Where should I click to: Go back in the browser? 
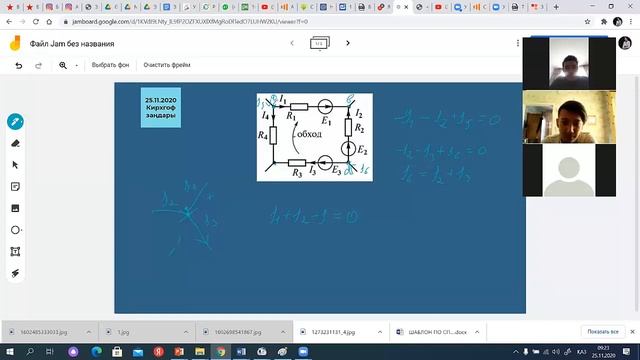coord(9,22)
